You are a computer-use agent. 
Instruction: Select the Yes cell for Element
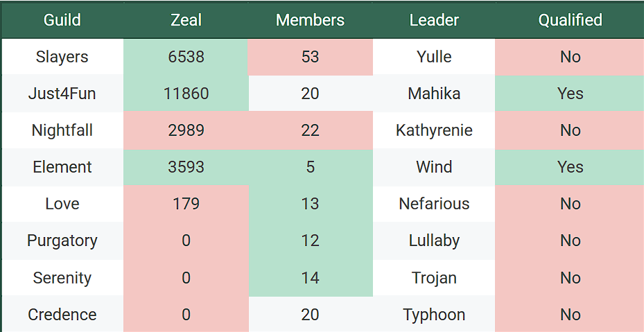570,167
